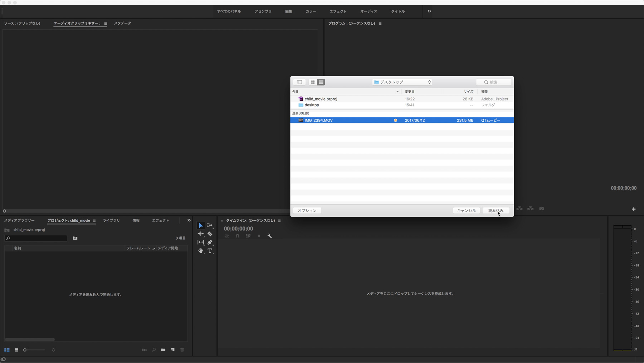Click the extract icon in program monitor
Viewport: 644px width, 363px height.
(x=531, y=209)
